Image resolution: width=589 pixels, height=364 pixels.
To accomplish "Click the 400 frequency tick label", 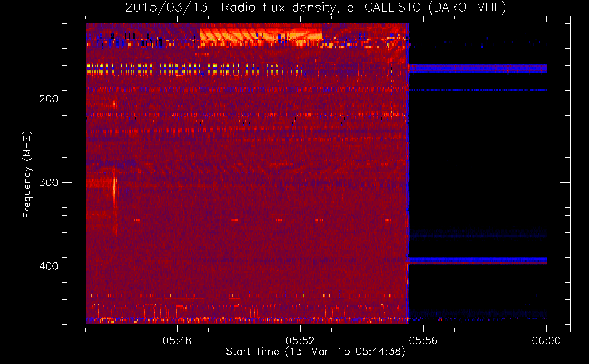I will pyautogui.click(x=49, y=266).
